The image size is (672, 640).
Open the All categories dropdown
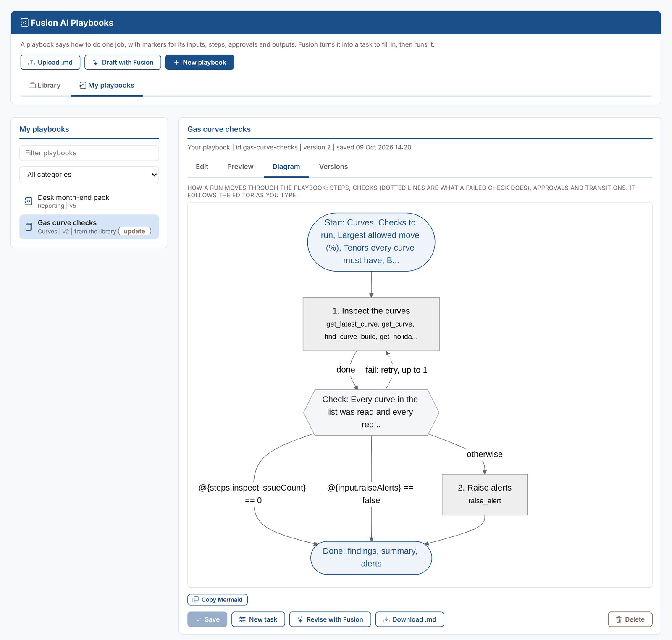coord(89,175)
